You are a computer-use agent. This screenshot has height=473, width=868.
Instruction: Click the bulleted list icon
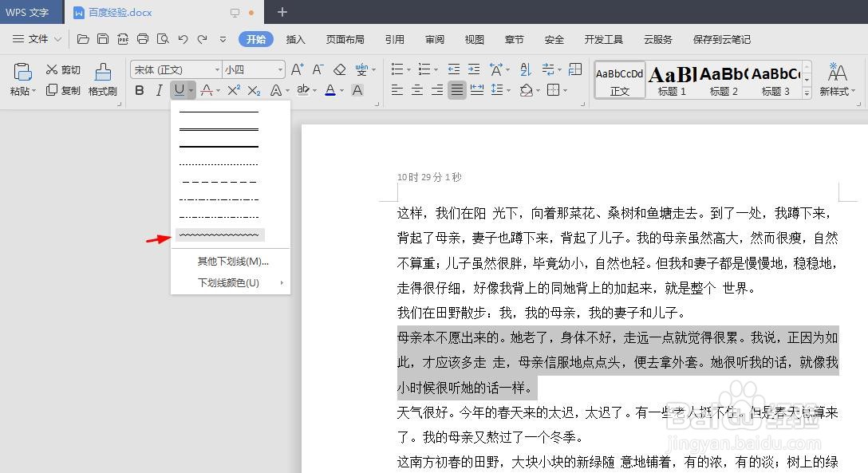coord(397,69)
